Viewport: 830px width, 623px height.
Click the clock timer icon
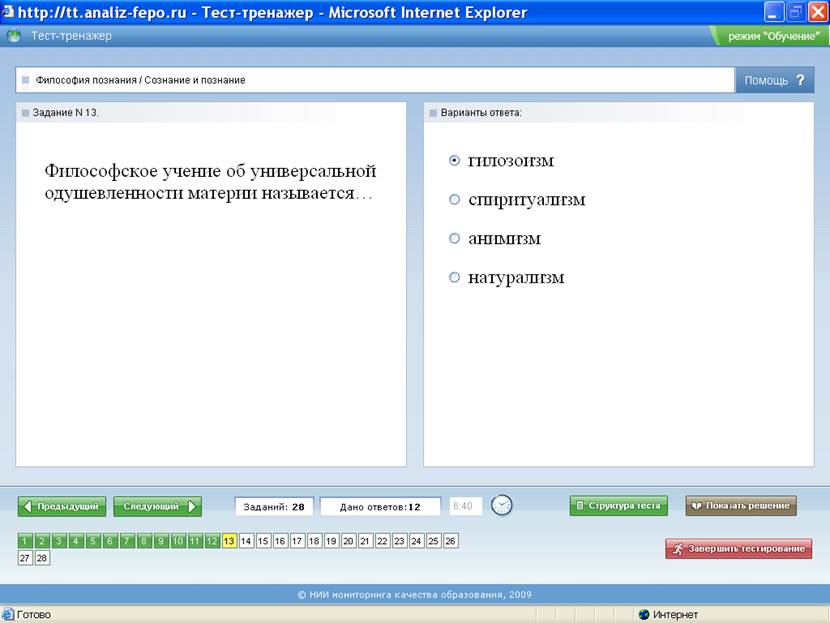[501, 505]
